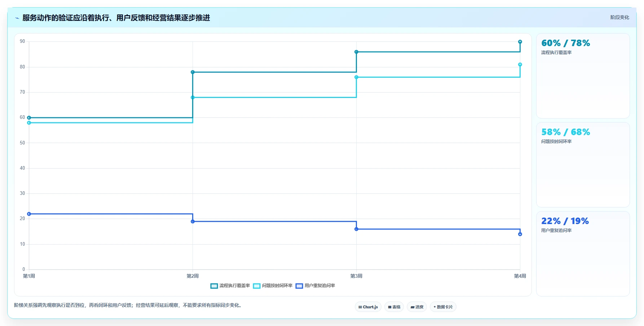Click the 问题按时闭环率 point at 第2周 (68)

click(x=193, y=97)
